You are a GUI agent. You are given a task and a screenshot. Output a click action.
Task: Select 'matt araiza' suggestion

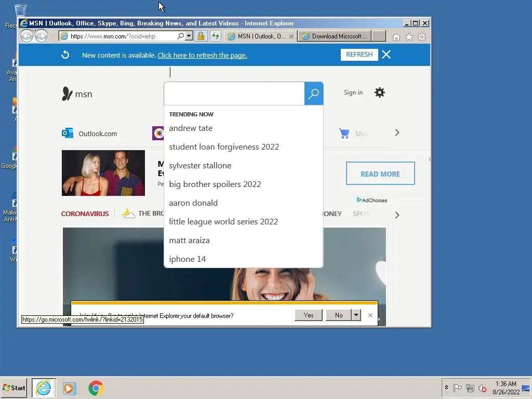click(189, 240)
